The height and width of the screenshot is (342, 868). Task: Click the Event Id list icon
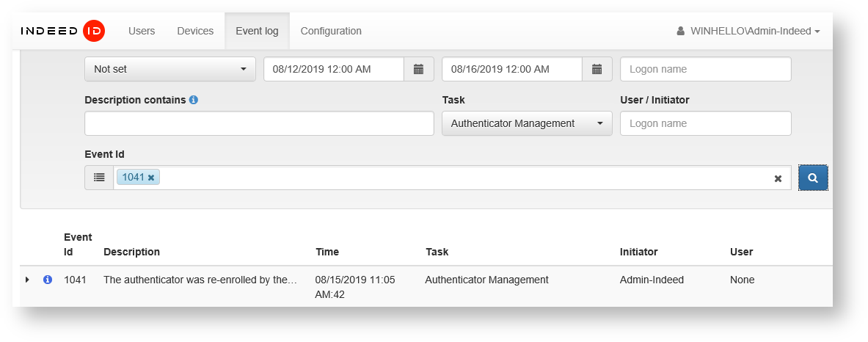pyautogui.click(x=99, y=178)
